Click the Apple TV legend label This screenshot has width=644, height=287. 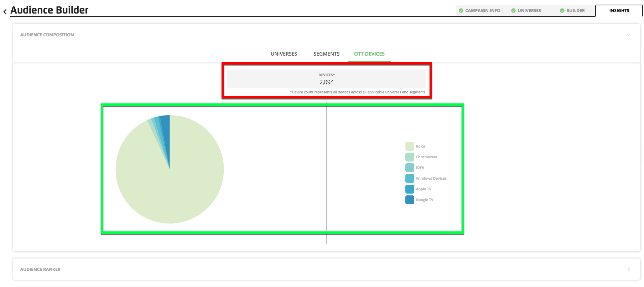click(x=424, y=189)
